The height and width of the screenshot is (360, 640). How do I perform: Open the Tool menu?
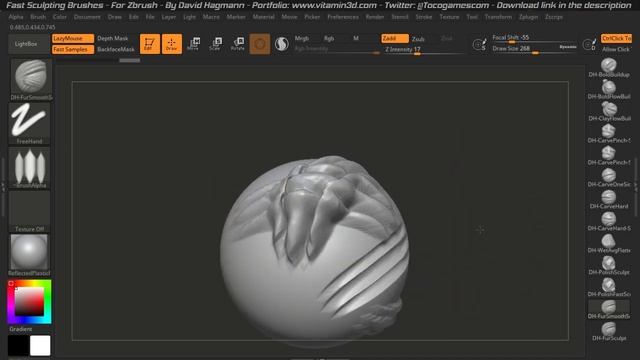pos(472,17)
